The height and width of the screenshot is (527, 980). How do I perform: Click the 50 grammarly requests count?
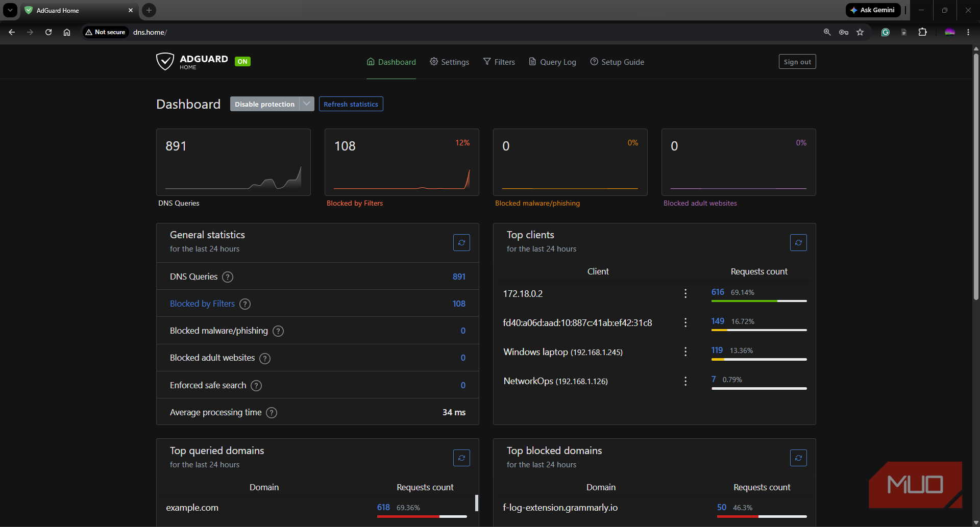click(722, 508)
